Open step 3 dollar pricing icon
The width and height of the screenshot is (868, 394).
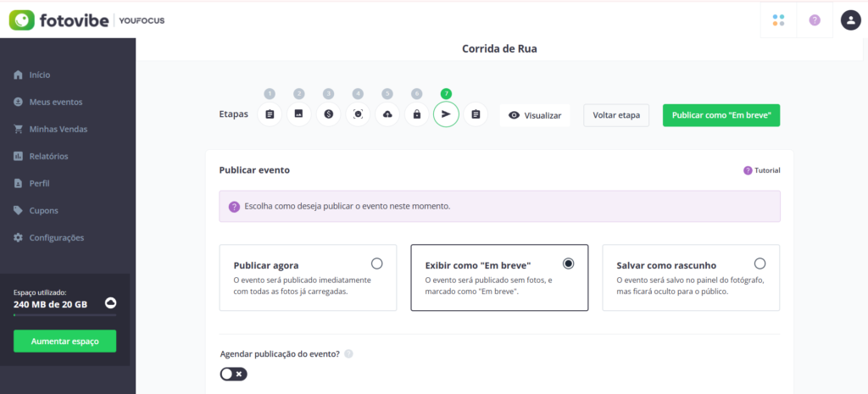[329, 114]
